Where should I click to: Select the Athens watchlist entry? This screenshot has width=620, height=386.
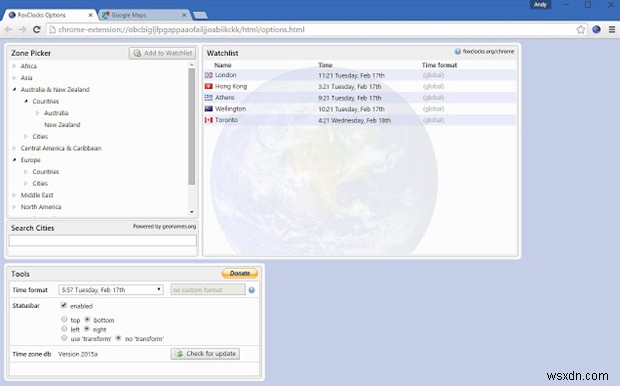click(360, 98)
